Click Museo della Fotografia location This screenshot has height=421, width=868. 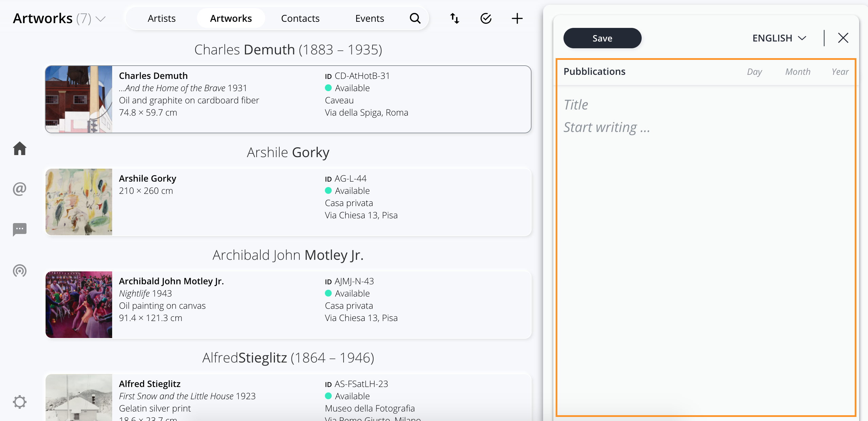(x=370, y=408)
